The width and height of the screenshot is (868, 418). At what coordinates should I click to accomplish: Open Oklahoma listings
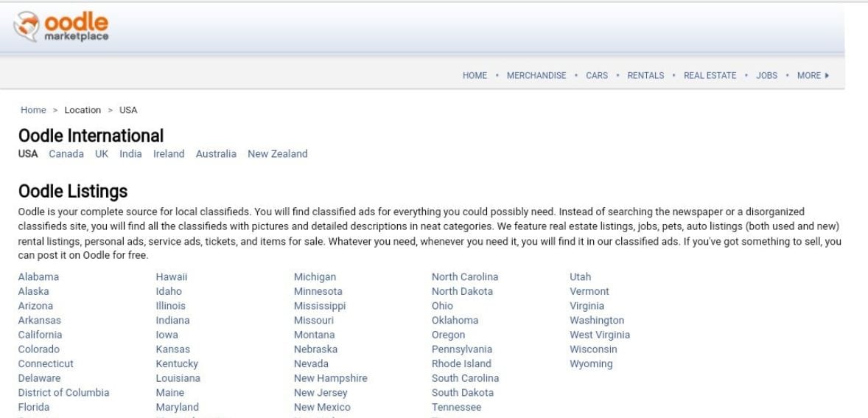(x=455, y=320)
